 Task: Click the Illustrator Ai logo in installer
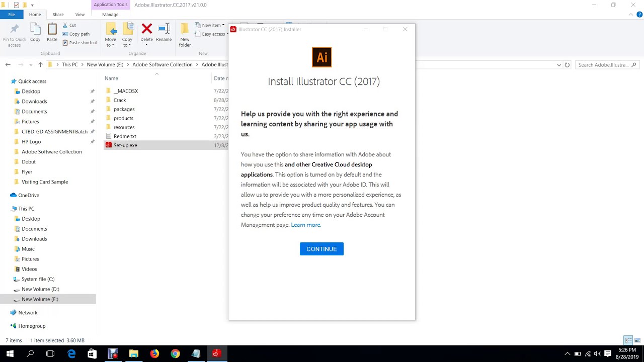322,57
